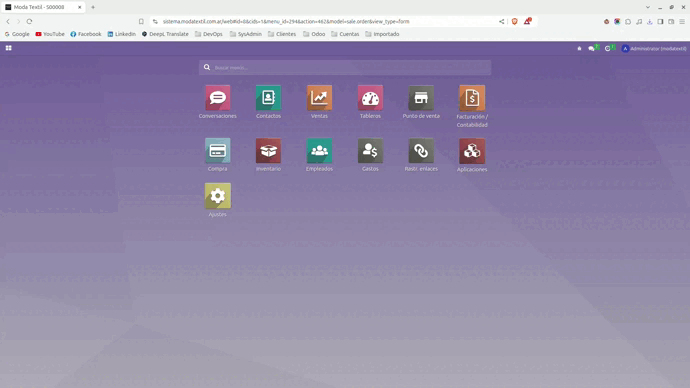
Task: Click the share icon in address bar
Action: coord(502,21)
